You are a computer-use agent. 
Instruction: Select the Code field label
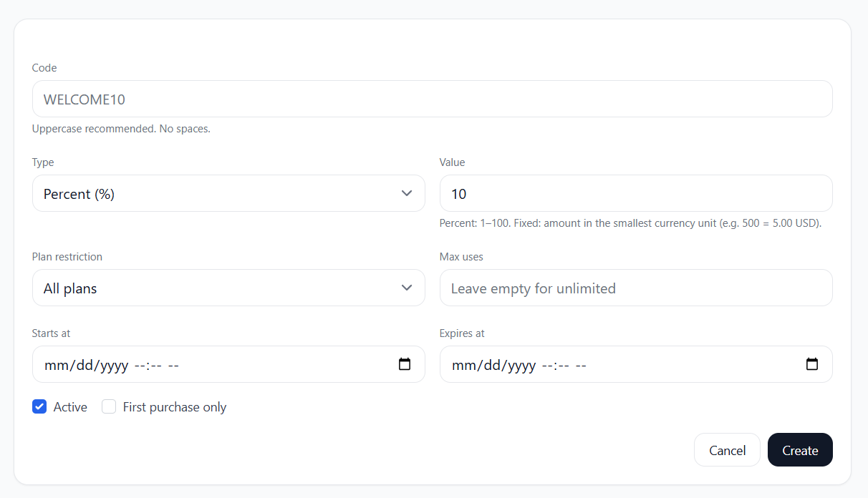[44, 67]
